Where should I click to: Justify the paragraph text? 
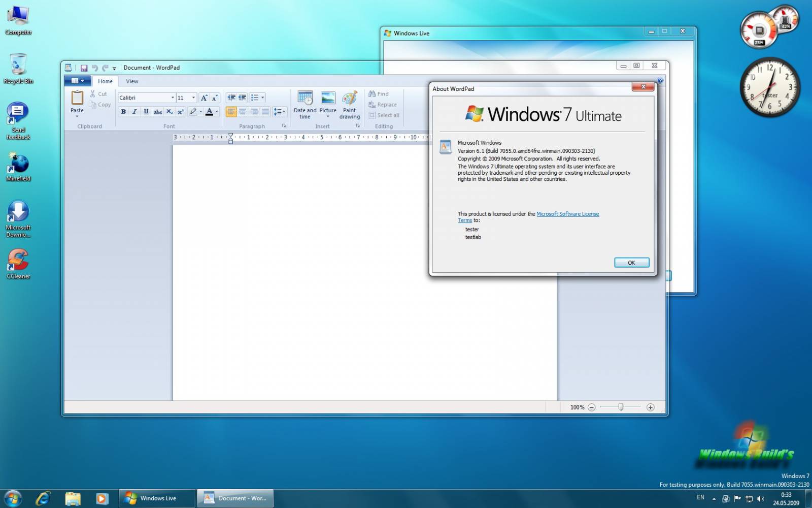click(x=265, y=112)
